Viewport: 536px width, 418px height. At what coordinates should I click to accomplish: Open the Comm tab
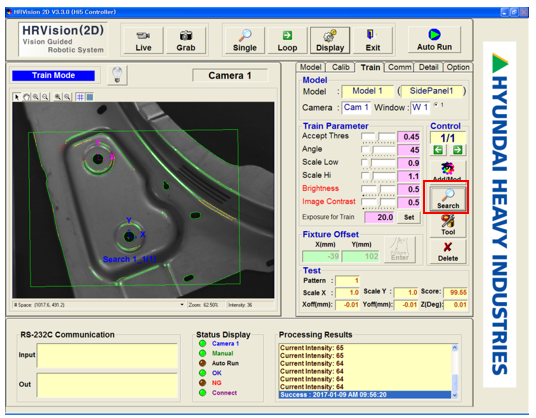[399, 67]
